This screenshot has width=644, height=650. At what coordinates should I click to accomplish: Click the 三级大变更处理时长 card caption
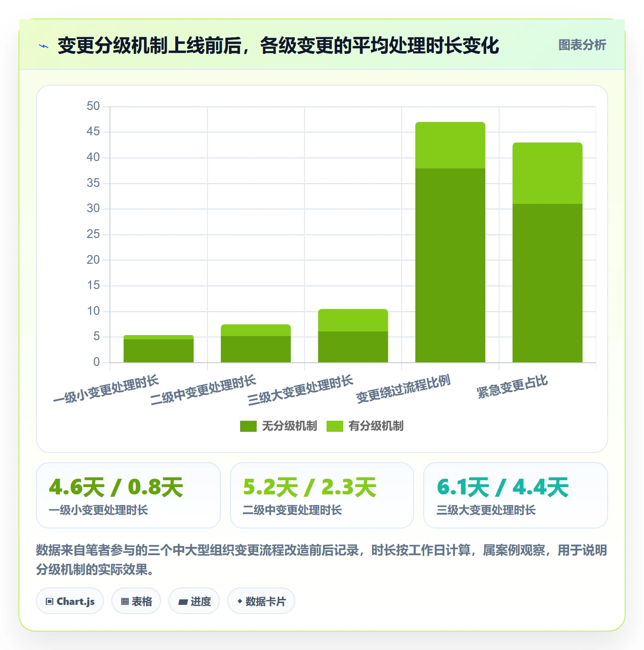point(486,510)
